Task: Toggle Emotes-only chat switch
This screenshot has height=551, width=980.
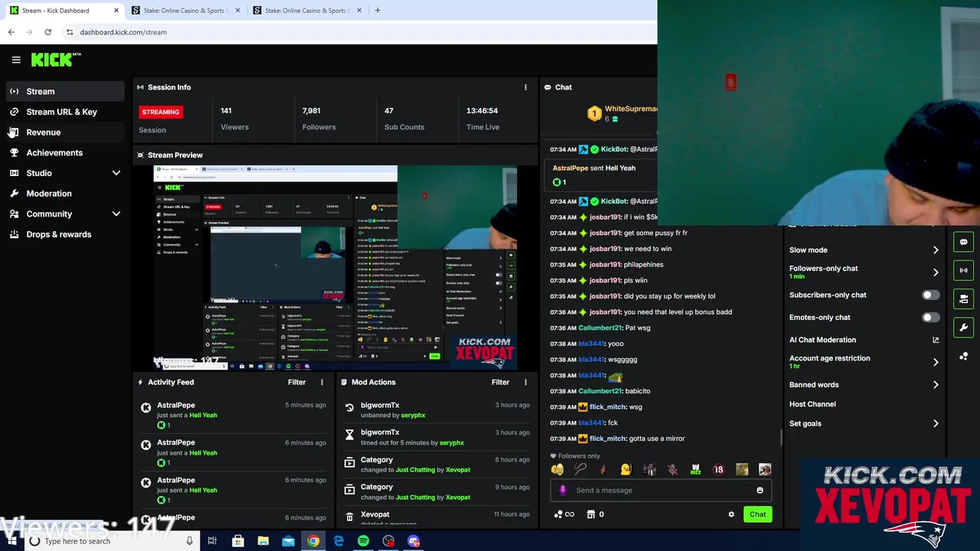Action: coord(930,318)
